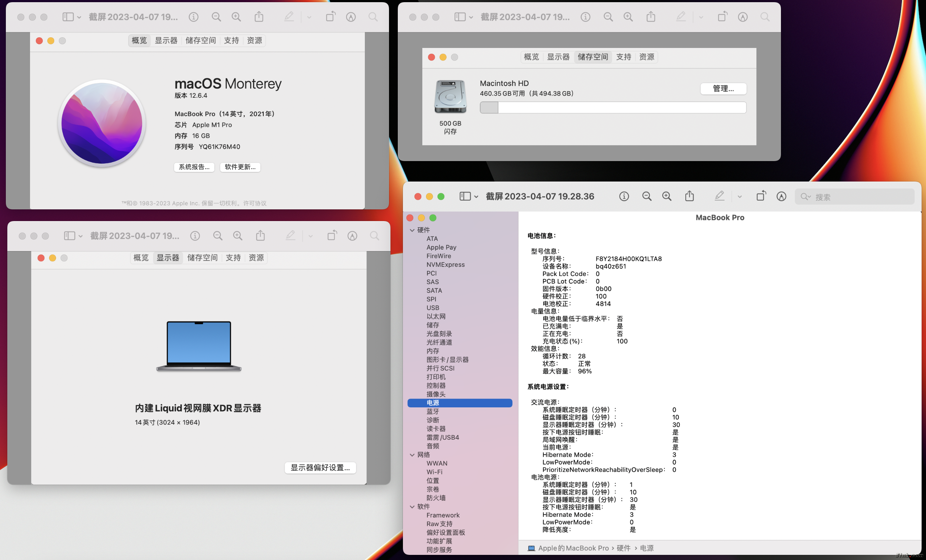Click the share icon in the top-left Preview window
The height and width of the screenshot is (560, 926).
click(259, 16)
